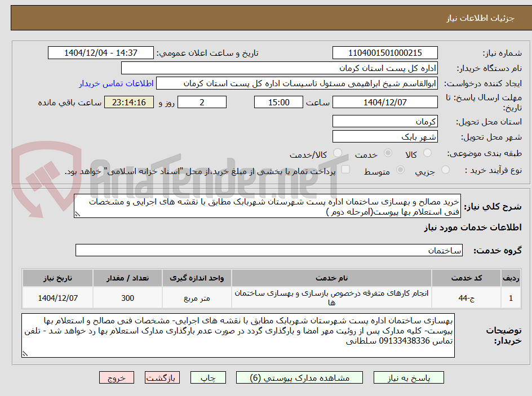Image resolution: width=532 pixels, height=396 pixels.
Task: Click the service code cell ج-44
Action: click(466, 298)
